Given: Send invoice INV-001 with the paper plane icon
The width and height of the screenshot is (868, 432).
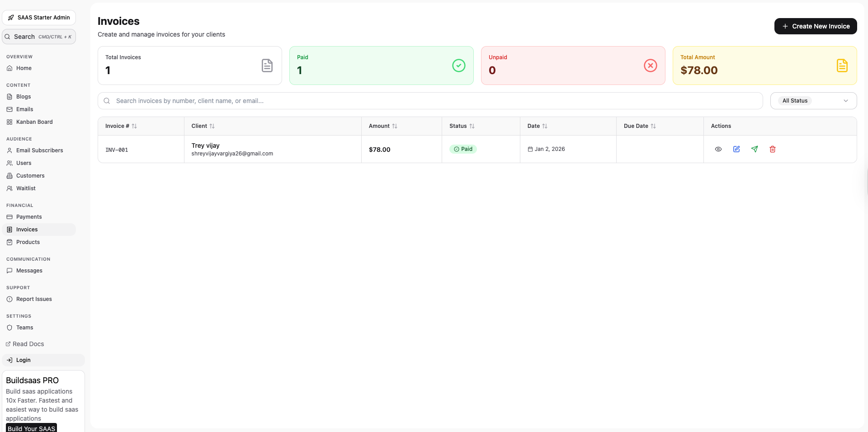Looking at the screenshot, I should [x=754, y=149].
